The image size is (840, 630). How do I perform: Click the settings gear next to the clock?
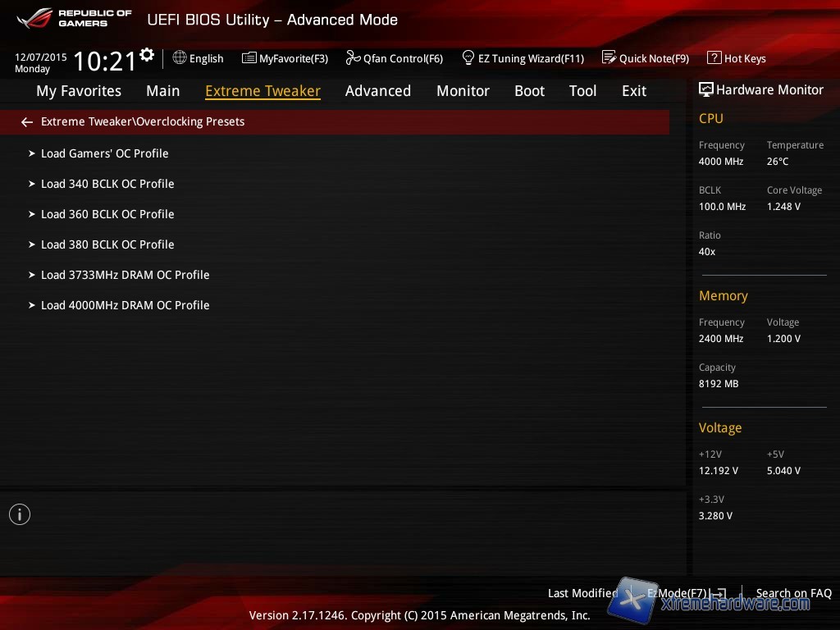tap(147, 54)
